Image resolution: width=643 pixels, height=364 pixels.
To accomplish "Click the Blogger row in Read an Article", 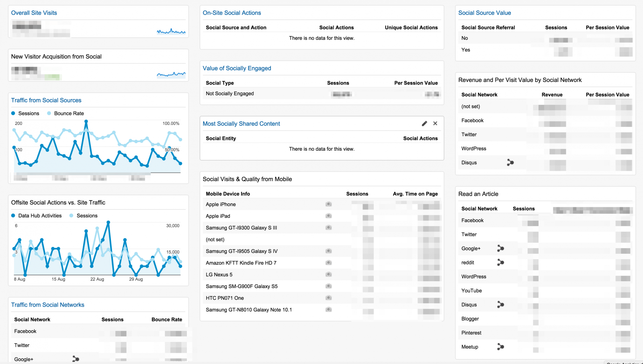I will 545,319.
